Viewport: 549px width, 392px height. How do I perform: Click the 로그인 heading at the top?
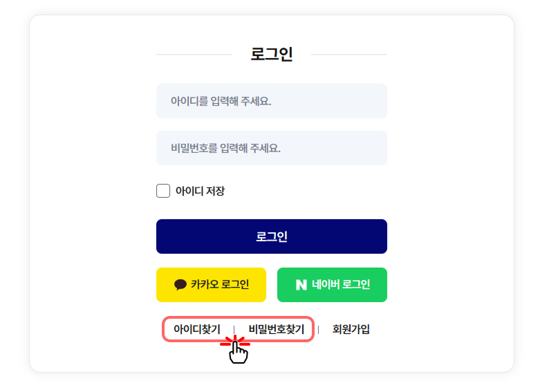(x=271, y=54)
